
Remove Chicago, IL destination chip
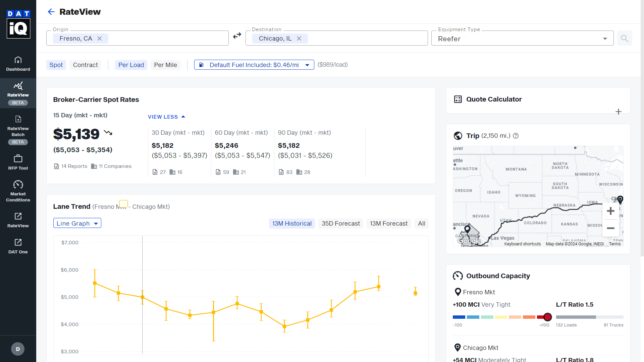coord(299,39)
